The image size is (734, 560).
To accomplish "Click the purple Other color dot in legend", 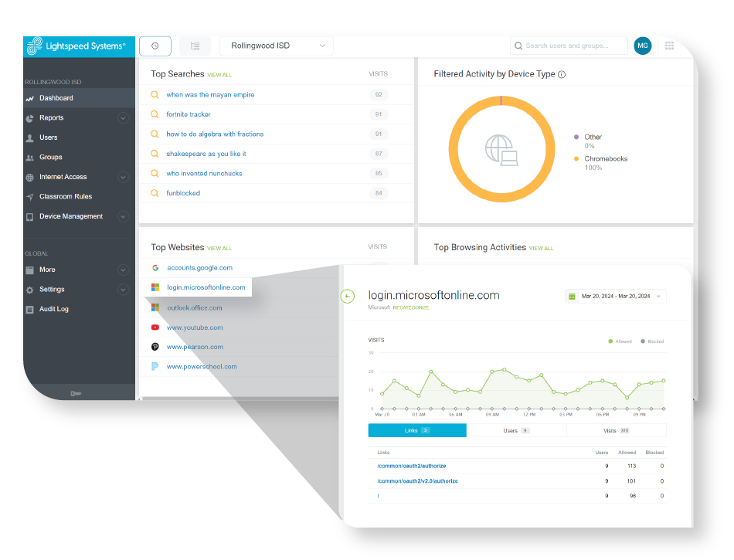I will click(576, 137).
